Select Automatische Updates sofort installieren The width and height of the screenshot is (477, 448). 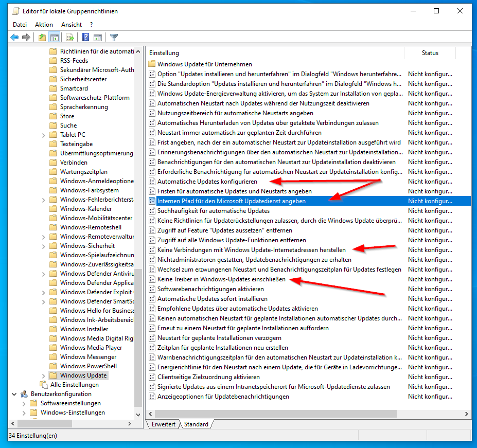coord(213,299)
